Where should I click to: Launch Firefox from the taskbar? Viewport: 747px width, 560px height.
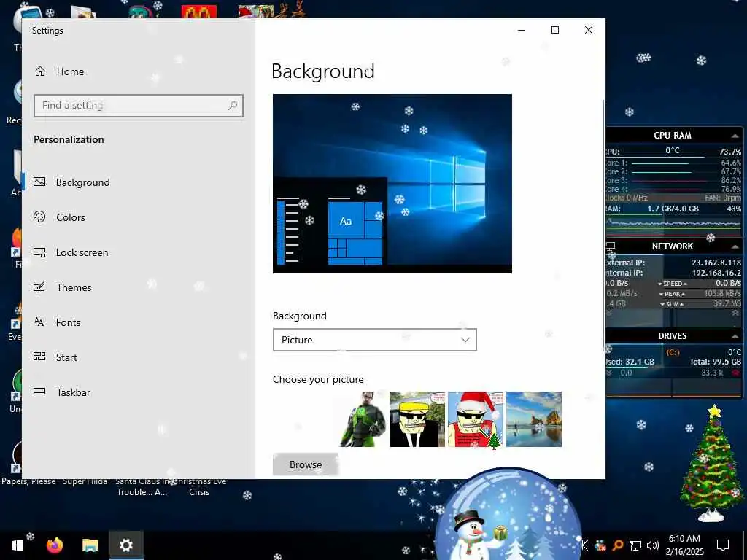pyautogui.click(x=54, y=545)
